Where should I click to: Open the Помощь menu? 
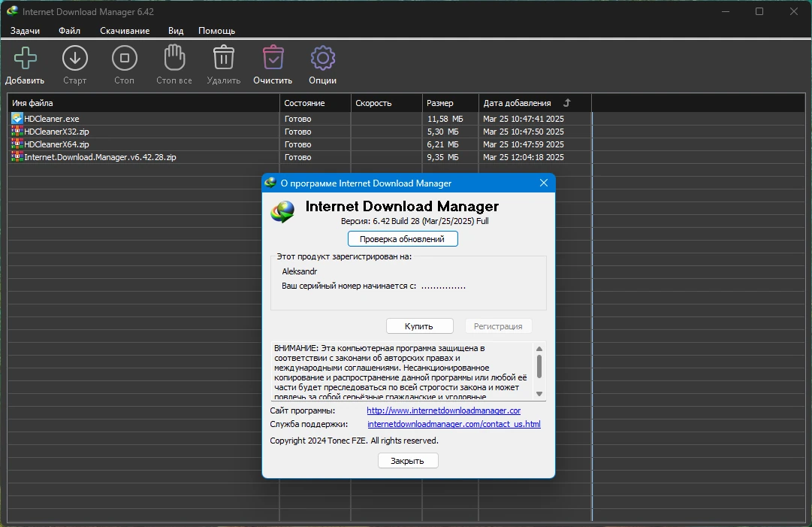click(x=216, y=31)
